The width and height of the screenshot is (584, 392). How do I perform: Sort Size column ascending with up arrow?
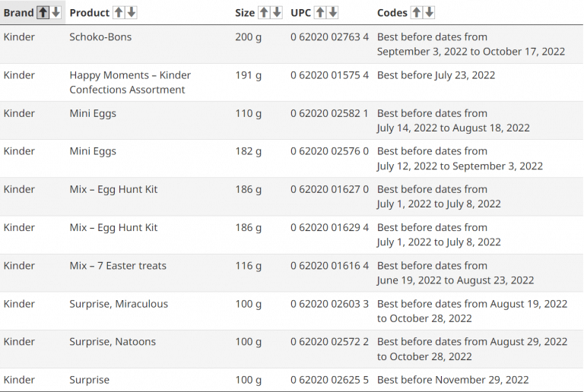click(x=264, y=12)
